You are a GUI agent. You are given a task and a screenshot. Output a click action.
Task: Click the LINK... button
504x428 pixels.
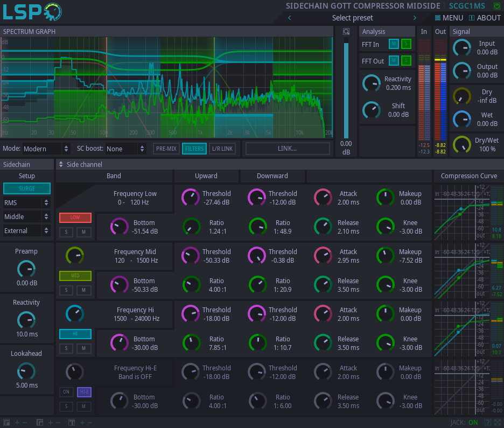pyautogui.click(x=288, y=148)
